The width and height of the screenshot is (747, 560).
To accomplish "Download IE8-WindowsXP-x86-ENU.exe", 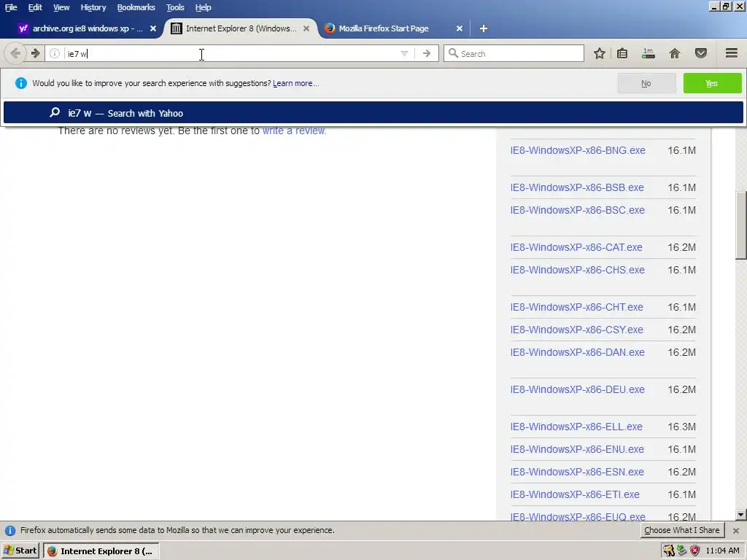I will (x=577, y=449).
